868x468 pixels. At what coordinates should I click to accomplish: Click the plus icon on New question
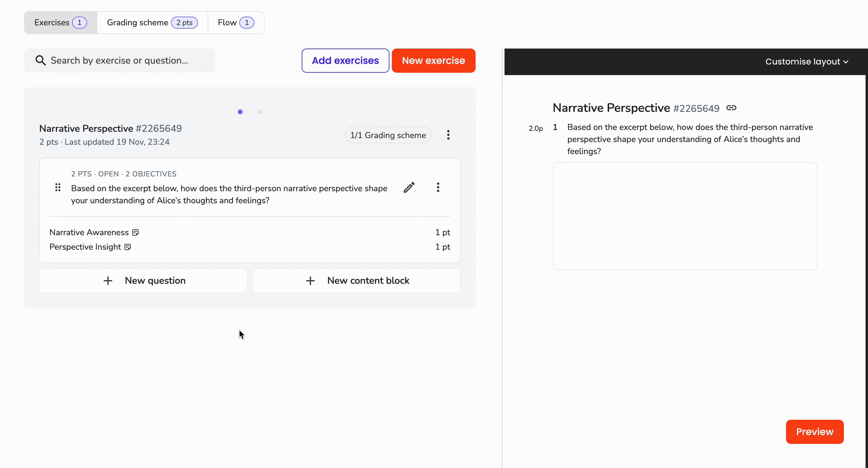(x=108, y=280)
